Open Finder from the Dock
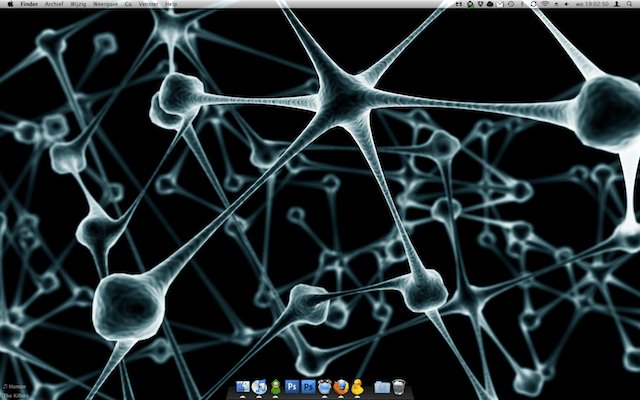Screen dimensions: 640x400 pos(243,386)
